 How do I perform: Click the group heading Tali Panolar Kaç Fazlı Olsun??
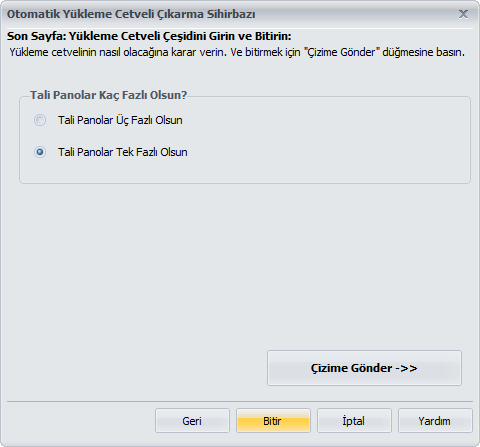(108, 95)
